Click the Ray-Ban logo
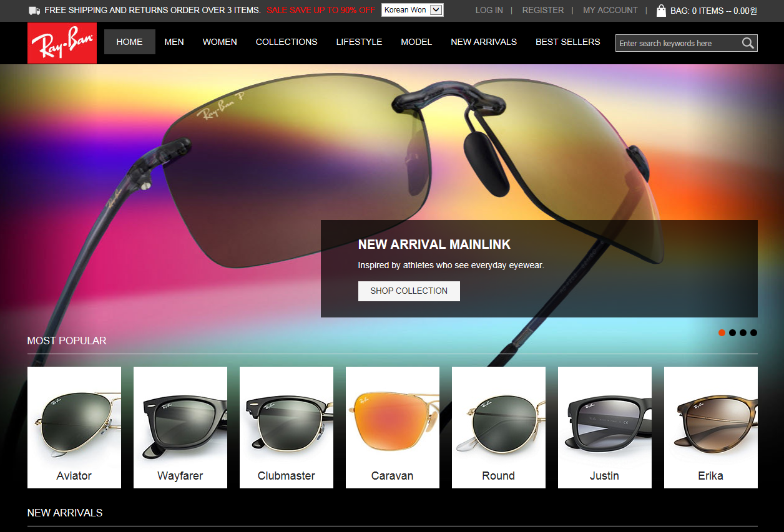This screenshot has height=532, width=784. tap(62, 43)
